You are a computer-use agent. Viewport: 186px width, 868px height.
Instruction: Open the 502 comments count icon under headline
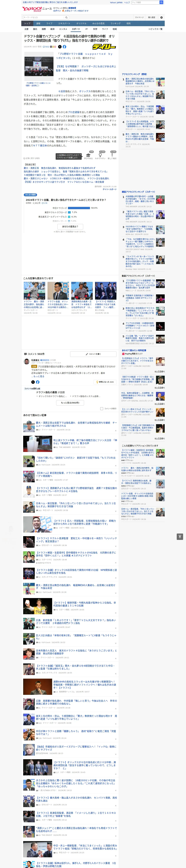(46, 47)
